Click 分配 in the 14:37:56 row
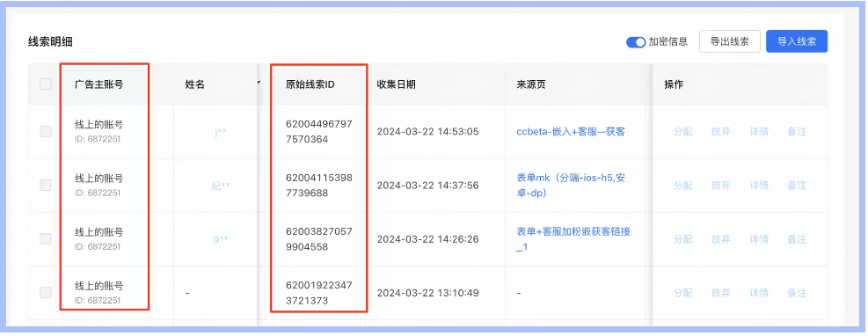 click(682, 186)
